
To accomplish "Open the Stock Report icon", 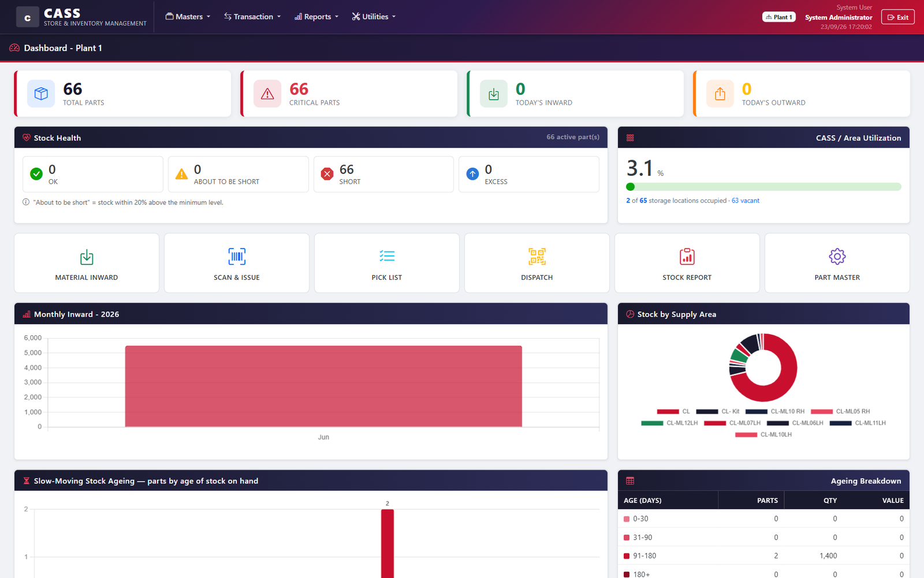I will pyautogui.click(x=687, y=256).
